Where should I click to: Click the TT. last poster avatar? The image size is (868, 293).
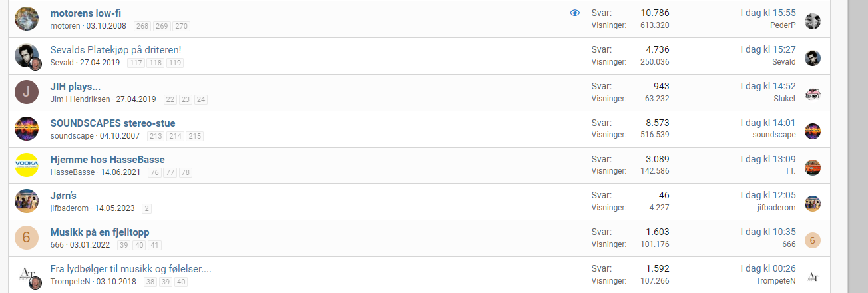(812, 168)
